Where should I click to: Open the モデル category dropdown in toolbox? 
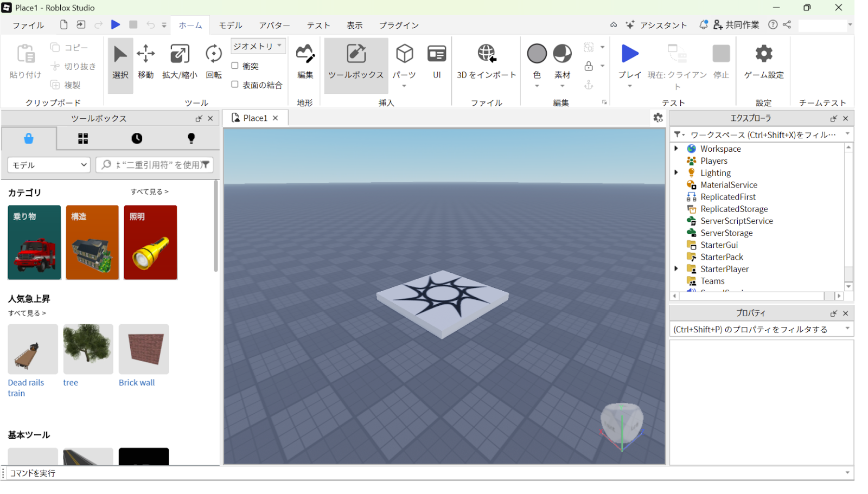pos(49,165)
